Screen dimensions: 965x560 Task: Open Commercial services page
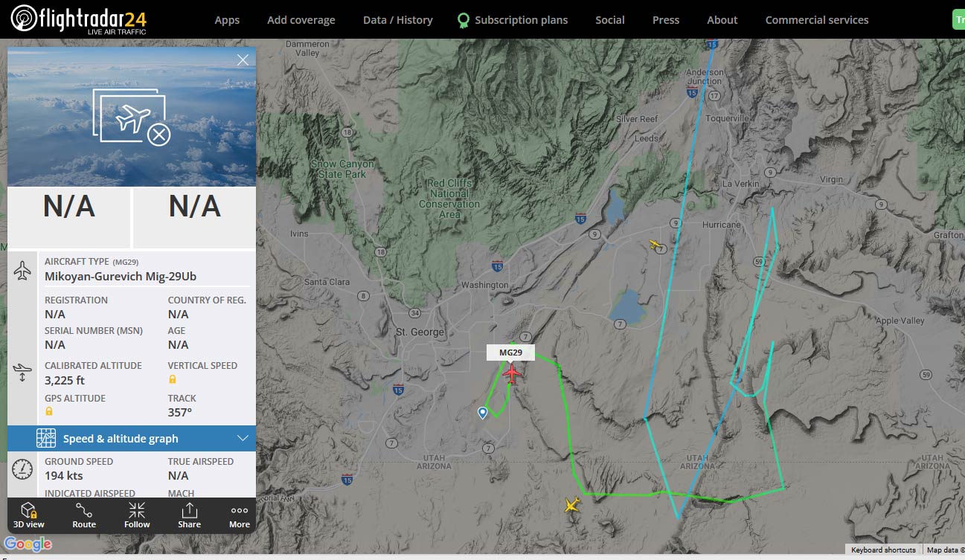(817, 20)
